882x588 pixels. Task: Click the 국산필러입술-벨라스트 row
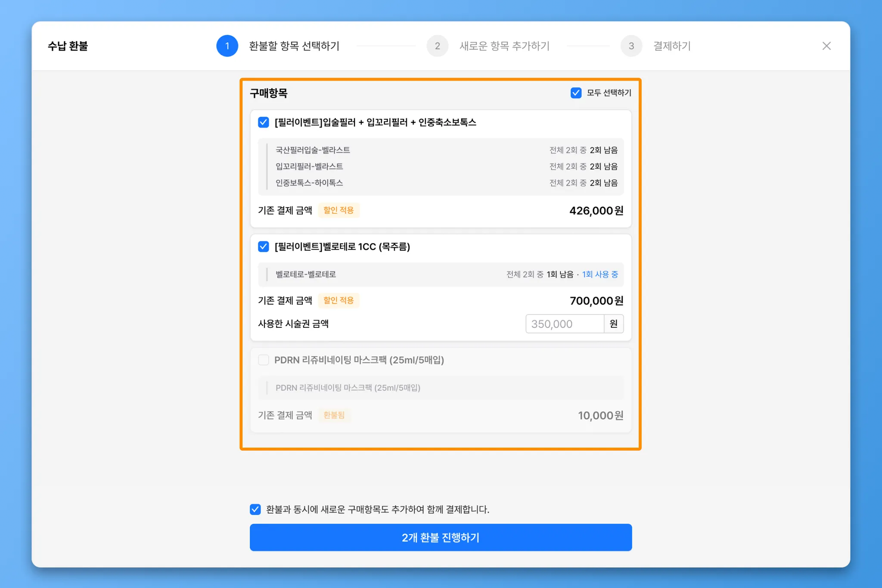313,150
